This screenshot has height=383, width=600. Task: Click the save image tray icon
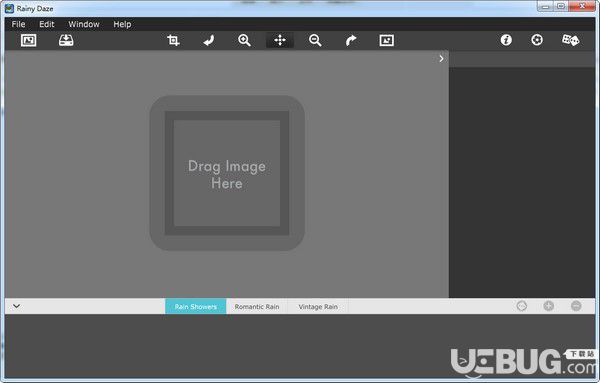pyautogui.click(x=66, y=40)
